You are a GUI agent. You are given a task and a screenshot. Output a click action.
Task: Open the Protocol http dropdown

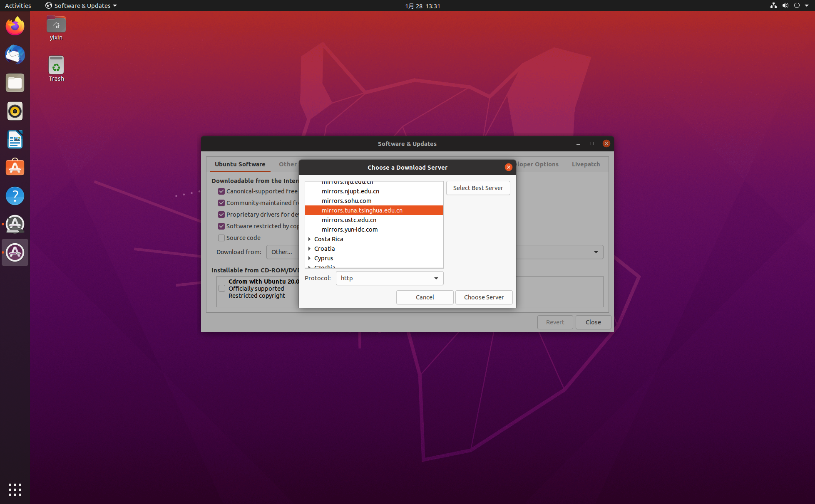(x=389, y=278)
